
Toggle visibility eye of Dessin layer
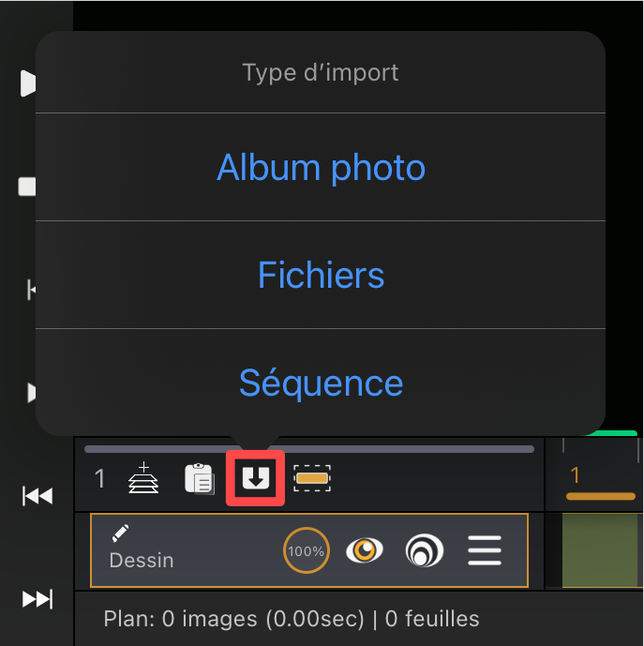[x=365, y=550]
